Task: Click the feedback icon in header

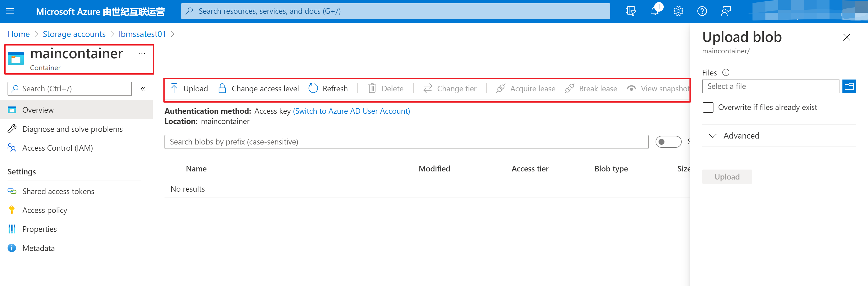Action: tap(726, 11)
